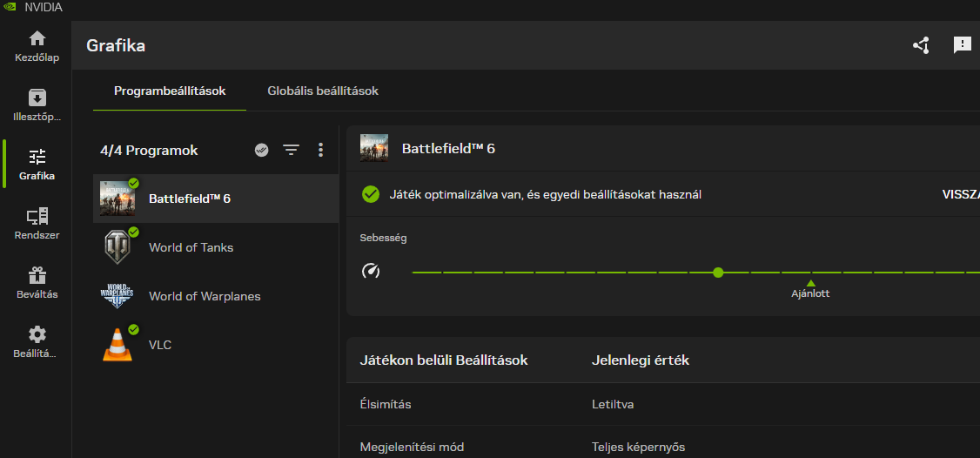This screenshot has height=458, width=980.
Task: Click the NVIDIA logo in title bar
Action: (x=10, y=8)
